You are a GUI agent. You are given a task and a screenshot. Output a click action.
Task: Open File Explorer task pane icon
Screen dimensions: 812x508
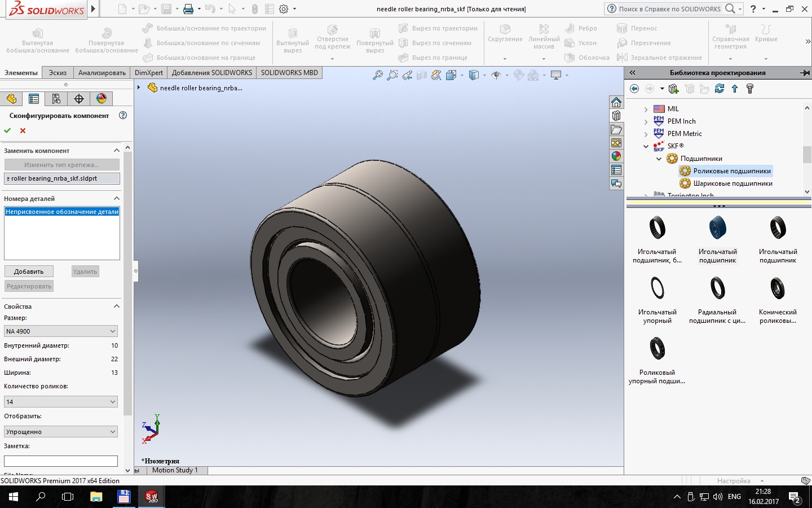pos(616,129)
